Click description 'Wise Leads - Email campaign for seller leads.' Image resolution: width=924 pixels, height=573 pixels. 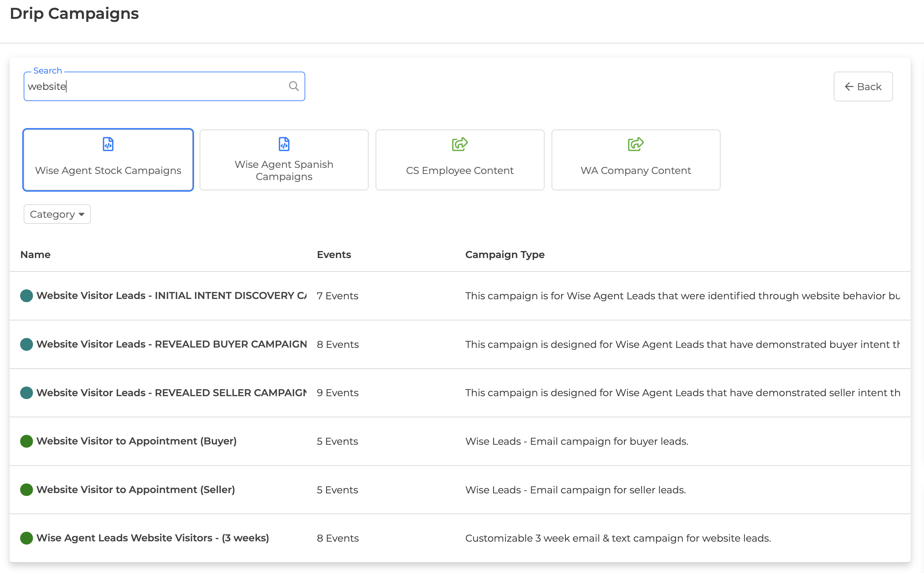[x=576, y=490]
